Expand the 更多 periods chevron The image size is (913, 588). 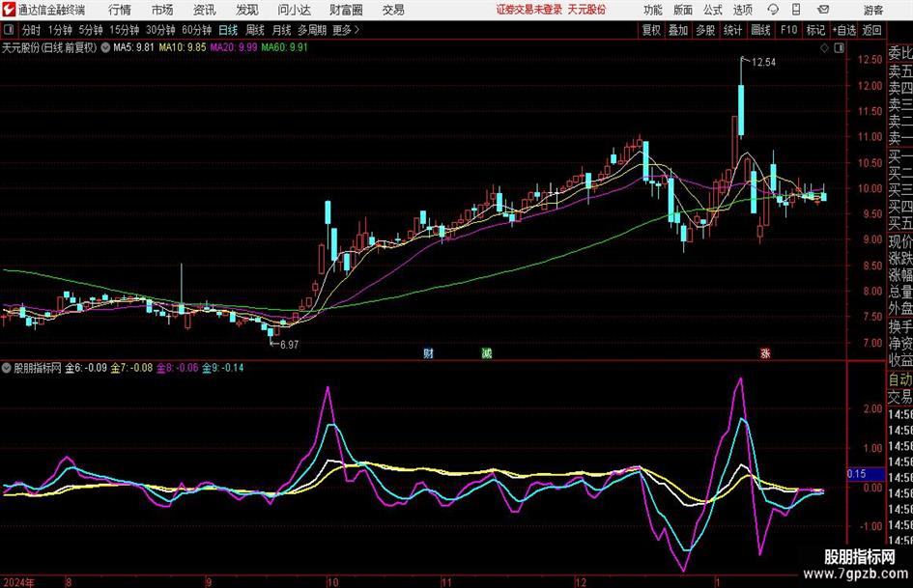pyautogui.click(x=357, y=30)
